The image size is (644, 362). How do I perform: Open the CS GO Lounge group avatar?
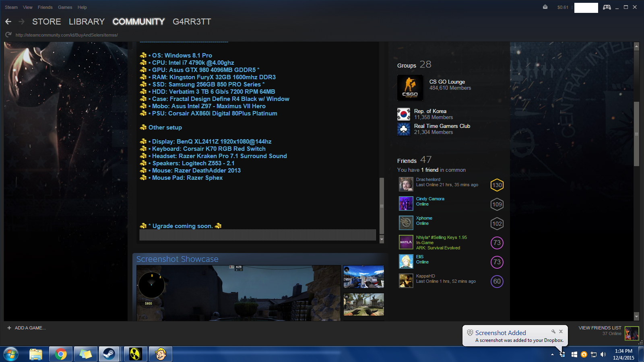(410, 88)
